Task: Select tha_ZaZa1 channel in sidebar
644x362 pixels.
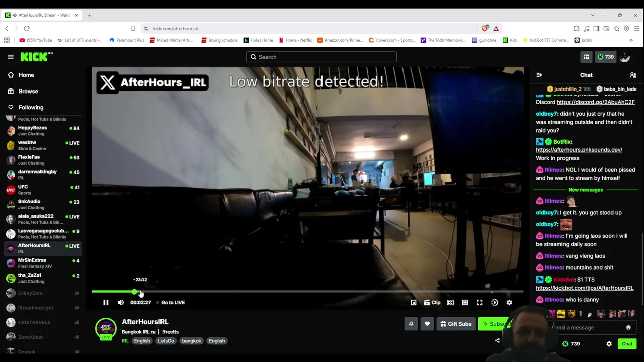Action: coord(44,278)
